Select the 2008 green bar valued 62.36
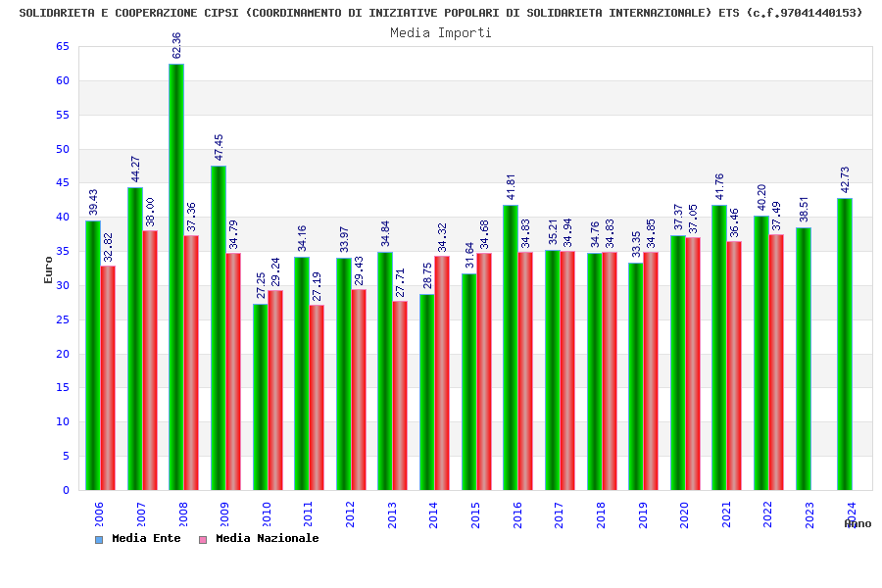This screenshot has width=882, height=588. click(x=176, y=276)
